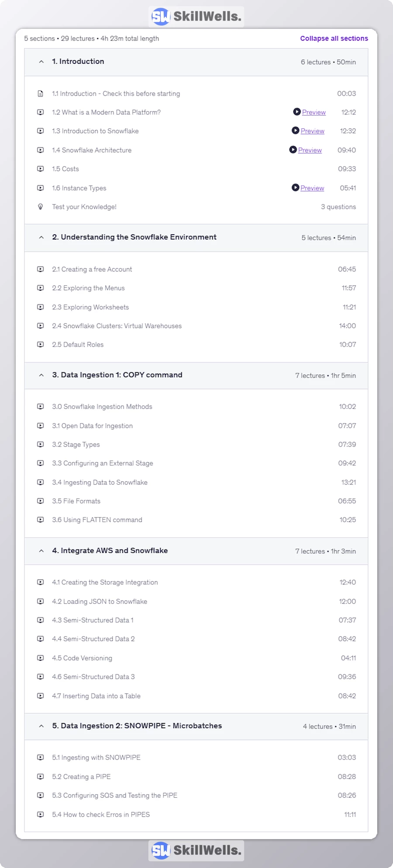393x868 pixels.
Task: Click Collapse all sections
Action: (334, 38)
